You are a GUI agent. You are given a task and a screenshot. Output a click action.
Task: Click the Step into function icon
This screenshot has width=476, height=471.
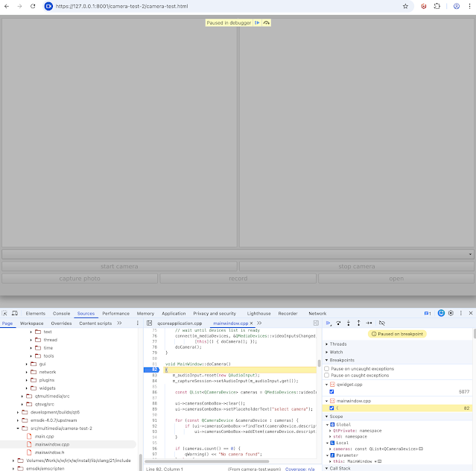(349, 323)
